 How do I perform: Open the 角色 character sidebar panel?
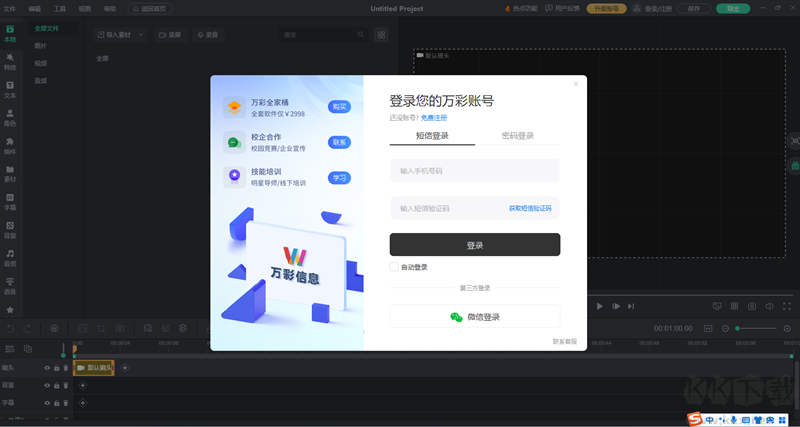click(x=10, y=118)
